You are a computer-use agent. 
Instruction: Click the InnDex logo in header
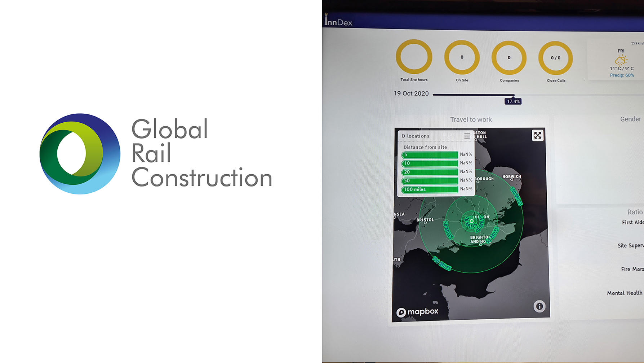(x=338, y=21)
